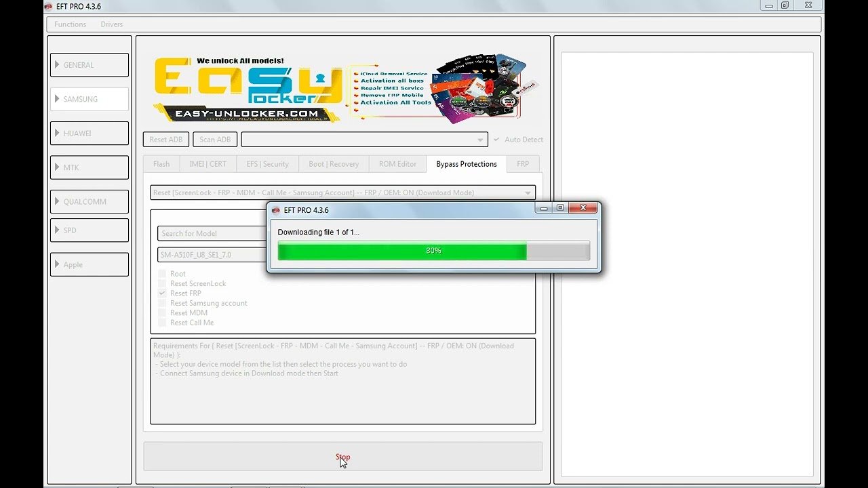Image resolution: width=868 pixels, height=488 pixels.
Task: Expand the QUALCOMM section
Action: pos(89,201)
